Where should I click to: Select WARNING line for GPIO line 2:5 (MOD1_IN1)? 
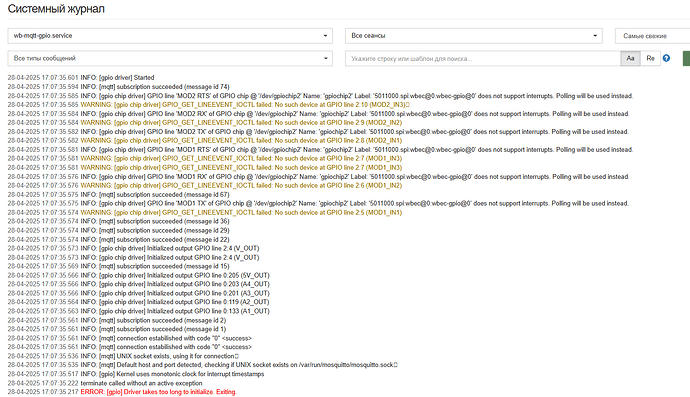(x=205, y=213)
